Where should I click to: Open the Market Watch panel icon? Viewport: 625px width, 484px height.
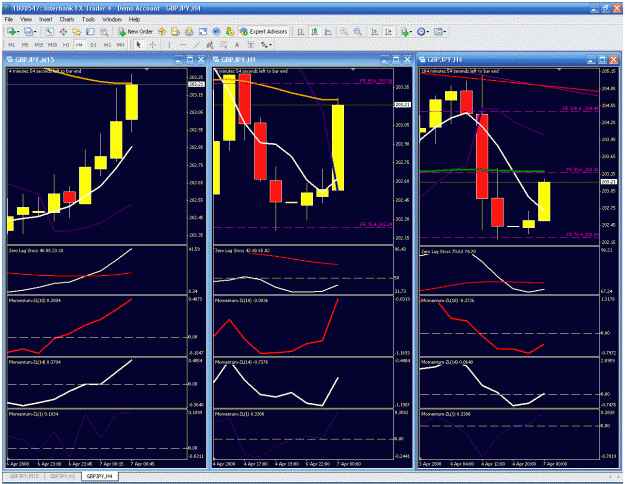(49, 31)
